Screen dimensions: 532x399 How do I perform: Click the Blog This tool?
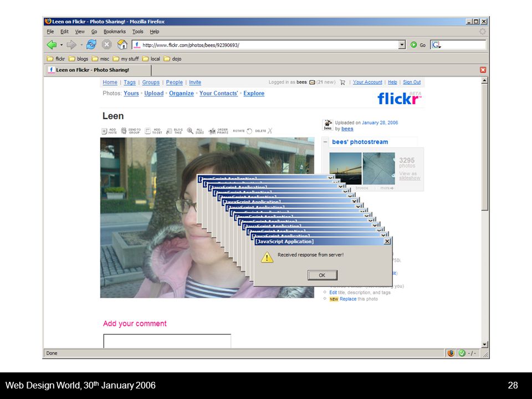coord(175,131)
